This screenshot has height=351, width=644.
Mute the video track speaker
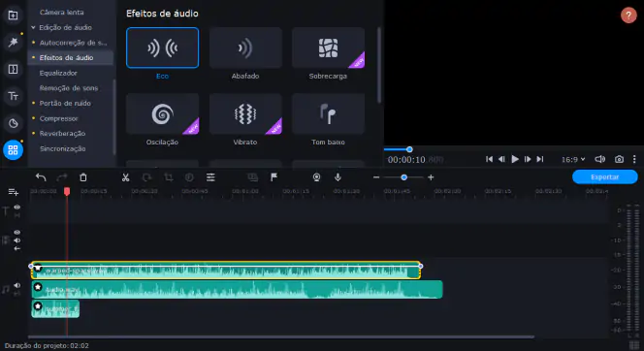click(16, 240)
